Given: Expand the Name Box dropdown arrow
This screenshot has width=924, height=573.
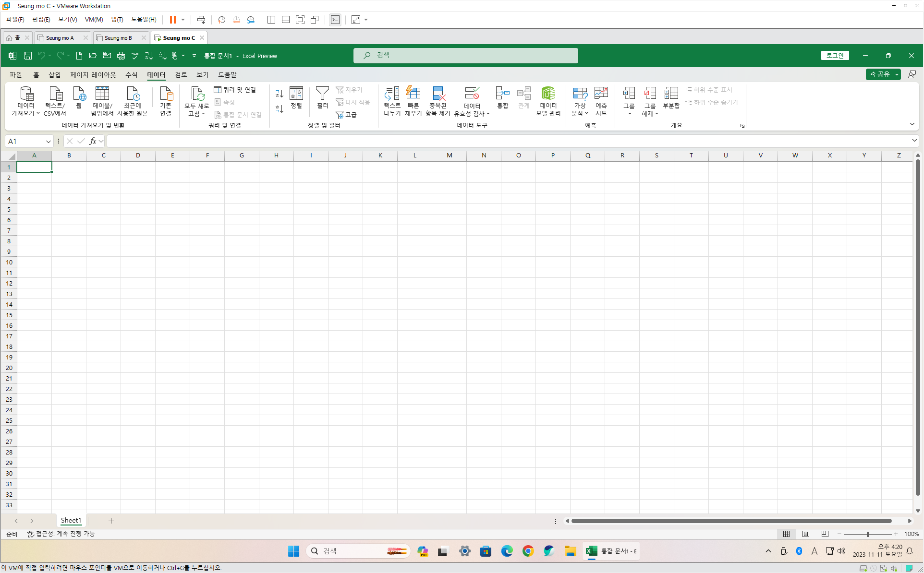Looking at the screenshot, I should click(x=48, y=141).
